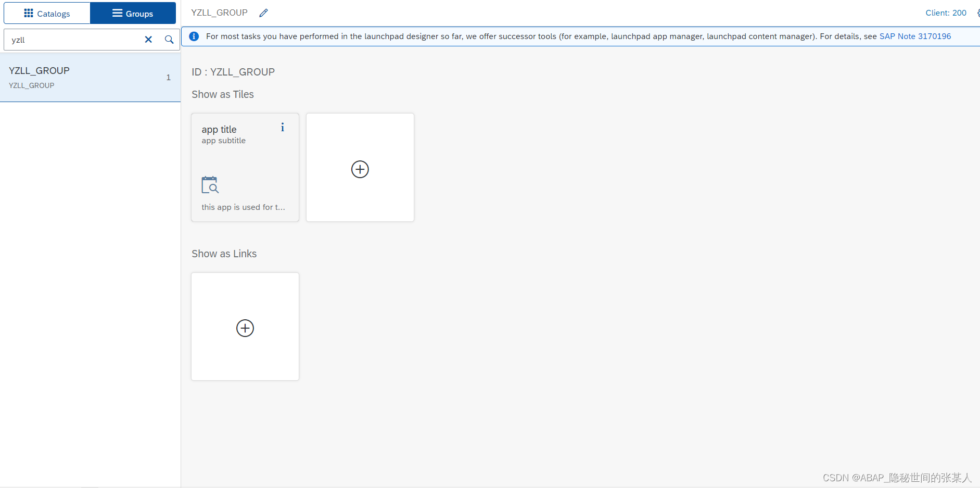Click the tile description 'this app is used for t...'
This screenshot has width=980, height=488.
(243, 207)
